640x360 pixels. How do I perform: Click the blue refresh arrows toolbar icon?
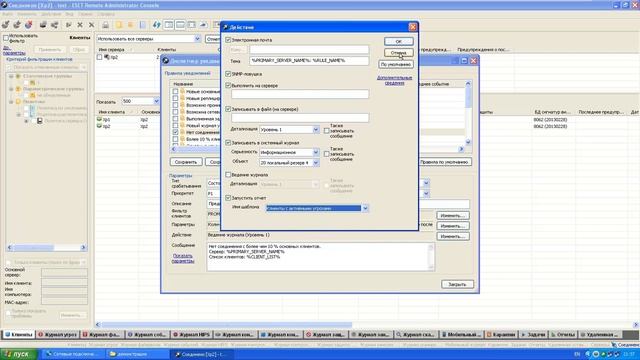(157, 25)
